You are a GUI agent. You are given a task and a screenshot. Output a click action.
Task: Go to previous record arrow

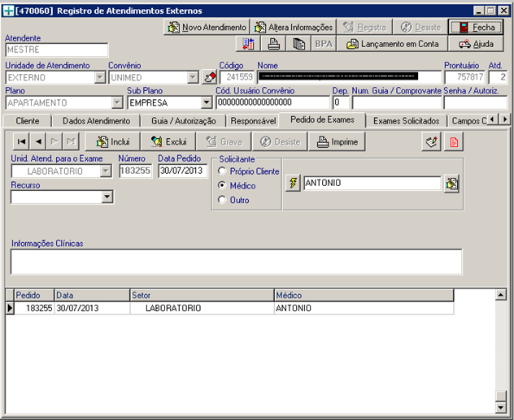pyautogui.click(x=38, y=141)
